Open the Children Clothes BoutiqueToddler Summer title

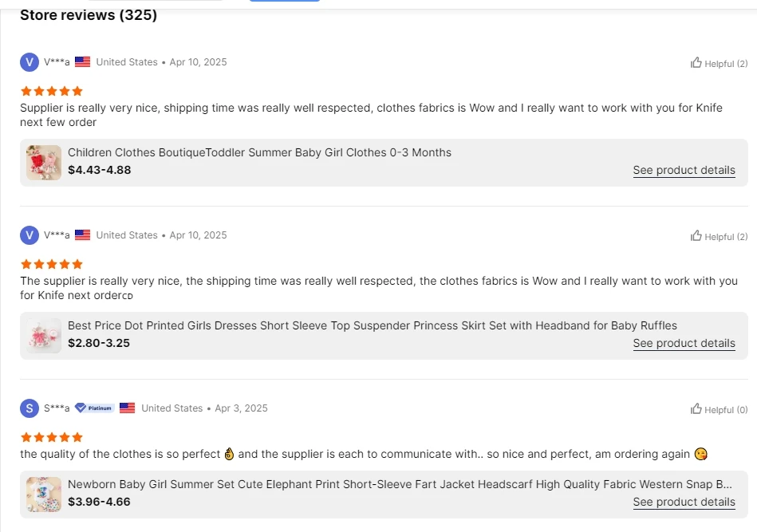[259, 152]
